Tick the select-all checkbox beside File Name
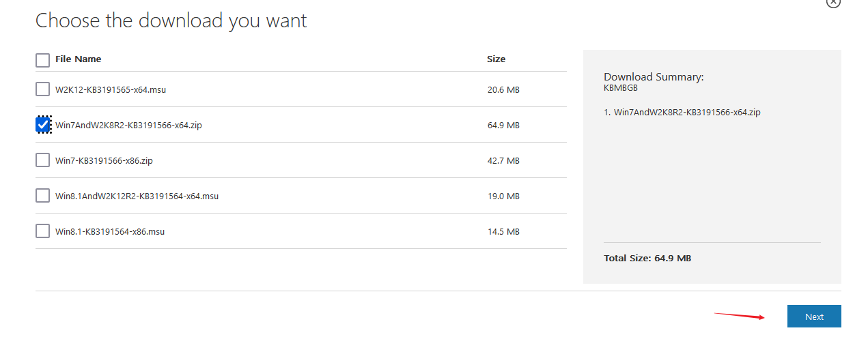The height and width of the screenshot is (337, 868). (42, 60)
